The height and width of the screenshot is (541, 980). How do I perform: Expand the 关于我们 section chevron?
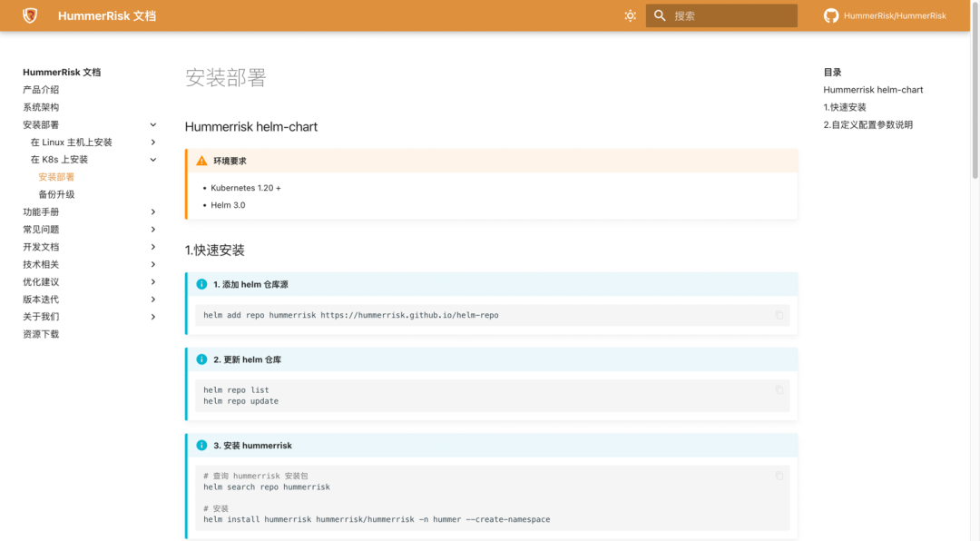153,317
